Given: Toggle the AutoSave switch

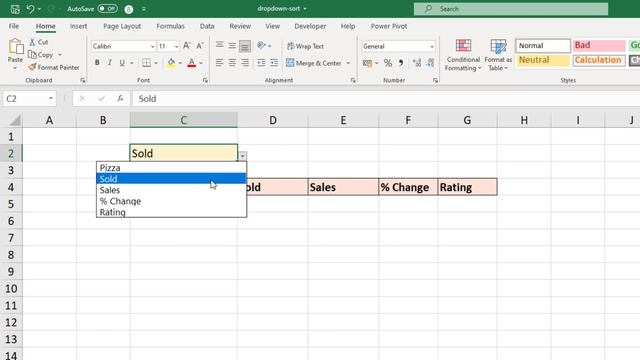Looking at the screenshot, I should pos(107,9).
